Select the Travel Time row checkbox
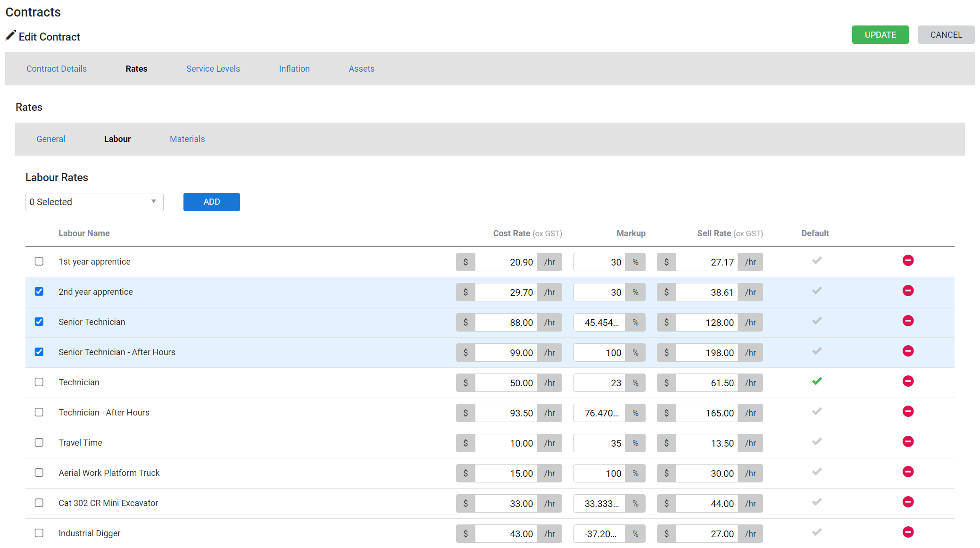Screen dimensions: 980x548 pos(39,442)
